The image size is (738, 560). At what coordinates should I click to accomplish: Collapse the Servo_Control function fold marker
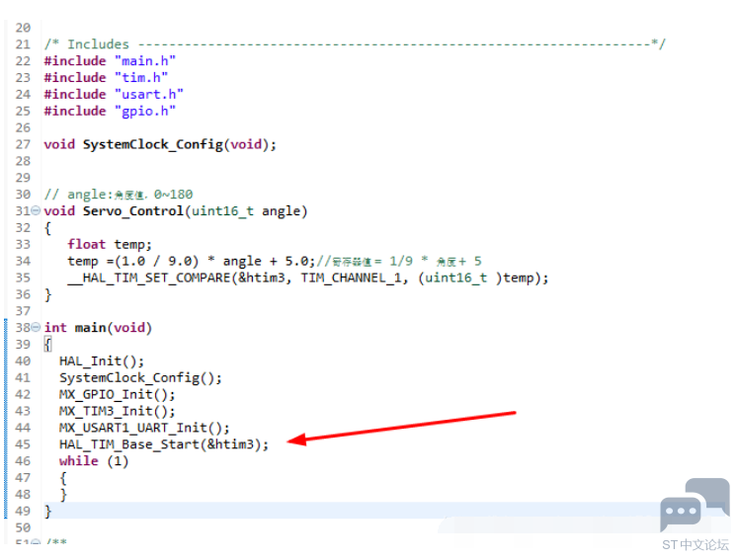click(36, 210)
